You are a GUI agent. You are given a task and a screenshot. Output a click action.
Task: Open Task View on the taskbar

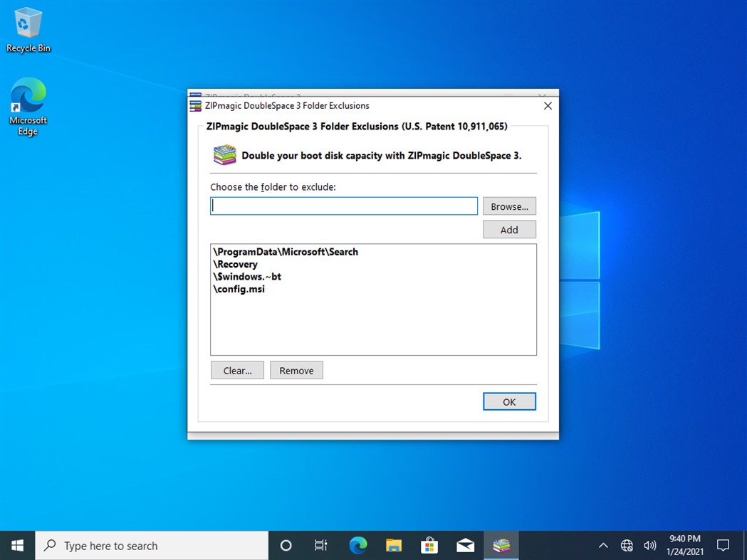coord(320,545)
